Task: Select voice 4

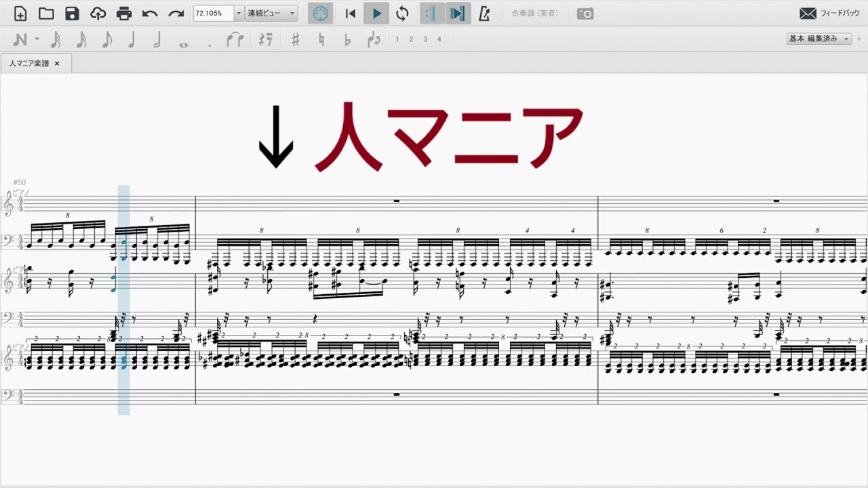Action: click(439, 39)
